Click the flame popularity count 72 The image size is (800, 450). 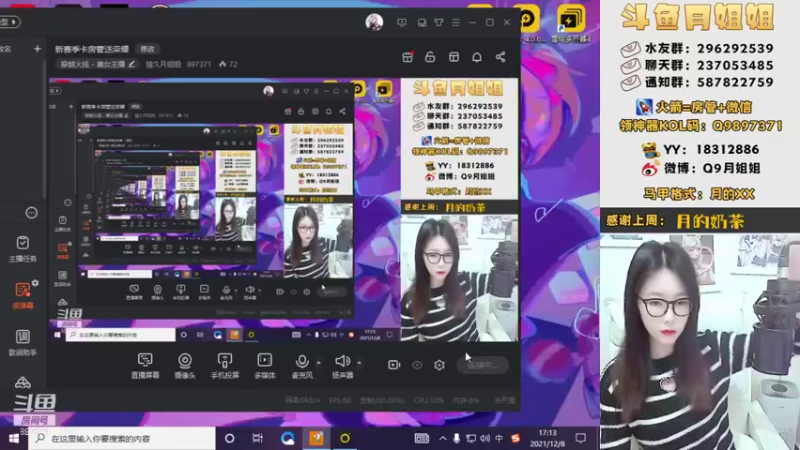click(x=228, y=64)
